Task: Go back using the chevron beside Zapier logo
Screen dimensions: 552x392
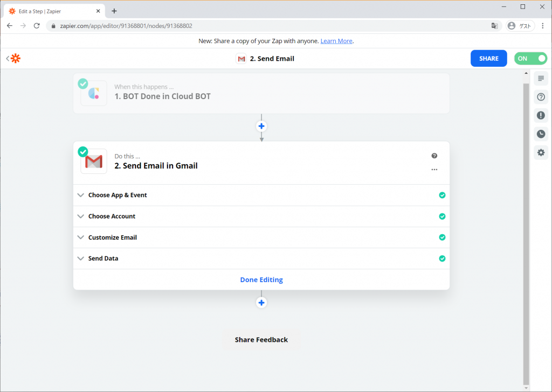Action: coord(8,58)
